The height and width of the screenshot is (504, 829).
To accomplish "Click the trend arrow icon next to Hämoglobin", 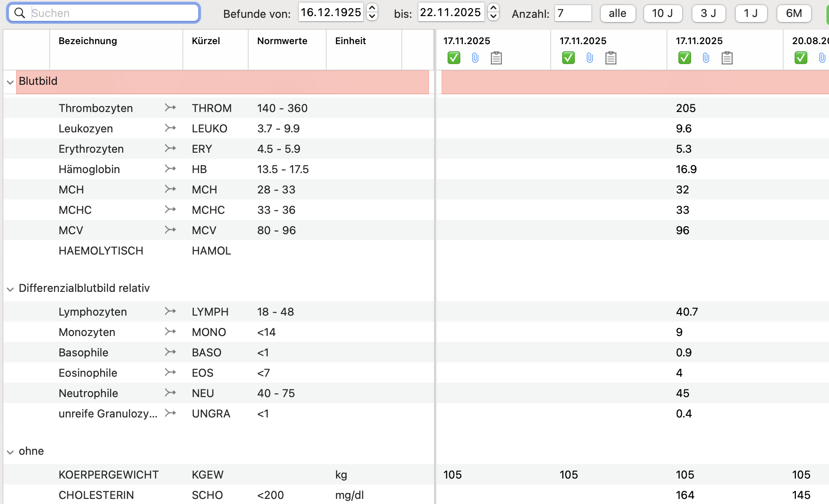I will click(170, 169).
